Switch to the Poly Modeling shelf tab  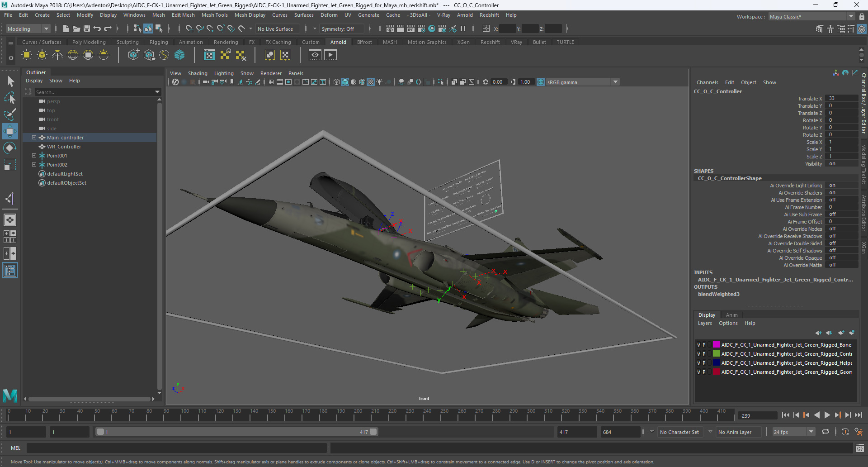[89, 42]
